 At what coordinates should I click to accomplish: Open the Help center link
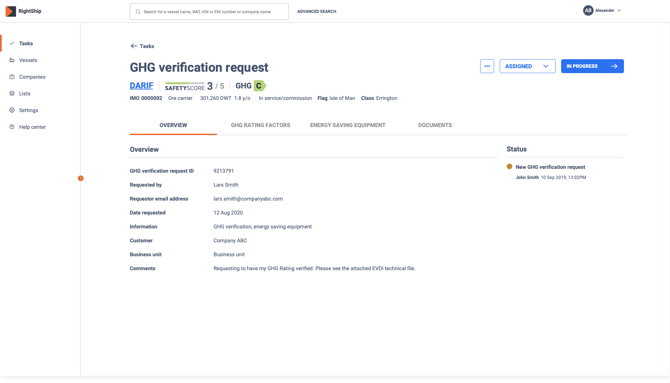[x=32, y=127]
